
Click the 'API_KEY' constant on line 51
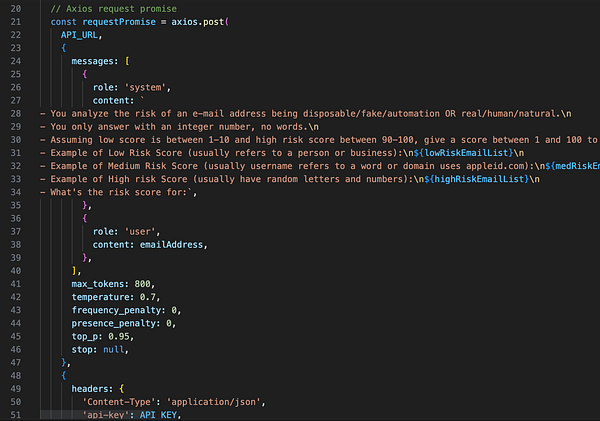(x=158, y=415)
